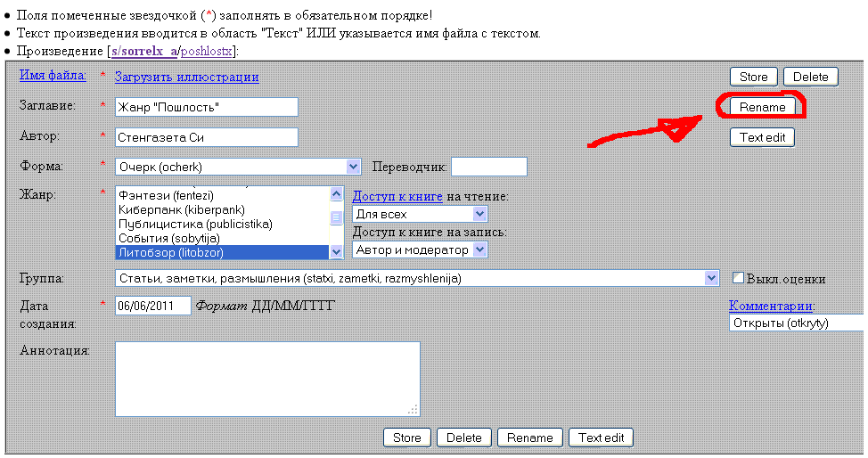868x458 pixels.
Task: Expand the Комментарии dropdown Открыты
Action: point(795,323)
